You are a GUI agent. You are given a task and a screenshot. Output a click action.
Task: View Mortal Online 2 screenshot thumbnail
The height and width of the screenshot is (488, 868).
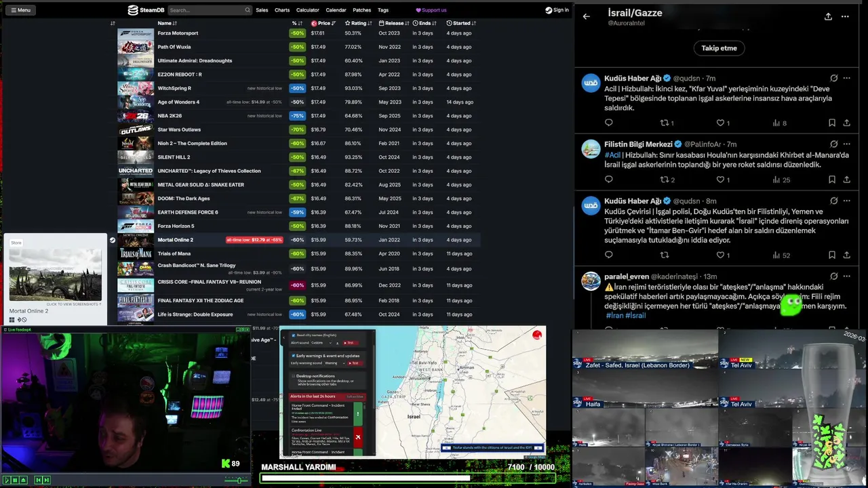click(55, 274)
